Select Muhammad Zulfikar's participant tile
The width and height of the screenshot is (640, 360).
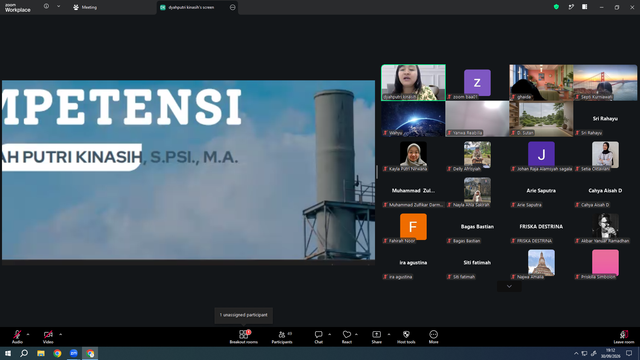413,191
